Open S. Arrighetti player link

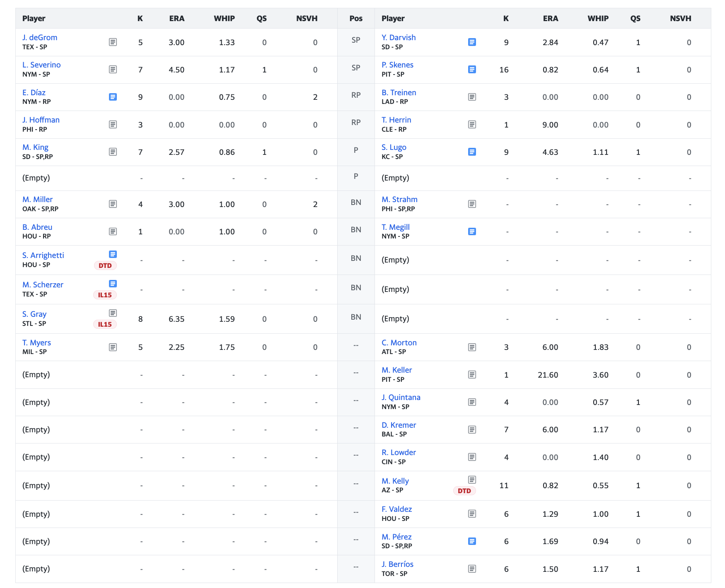(x=43, y=255)
